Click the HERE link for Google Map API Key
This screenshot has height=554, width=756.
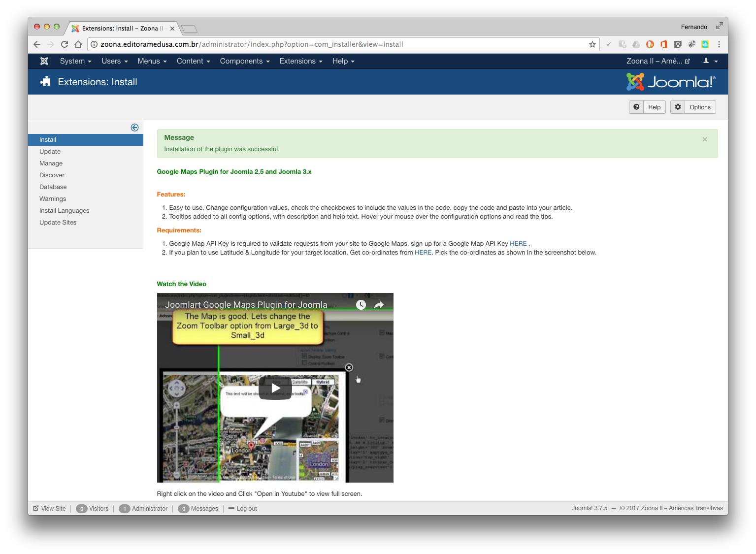point(518,244)
